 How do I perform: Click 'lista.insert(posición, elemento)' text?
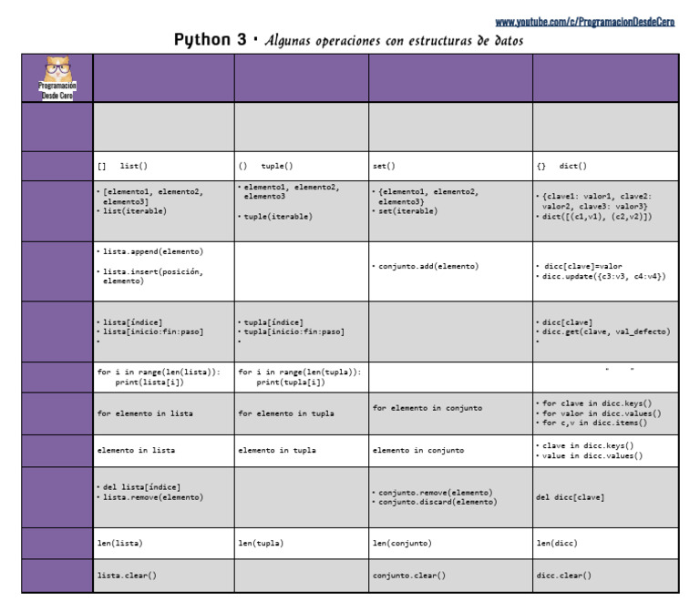[x=153, y=276]
